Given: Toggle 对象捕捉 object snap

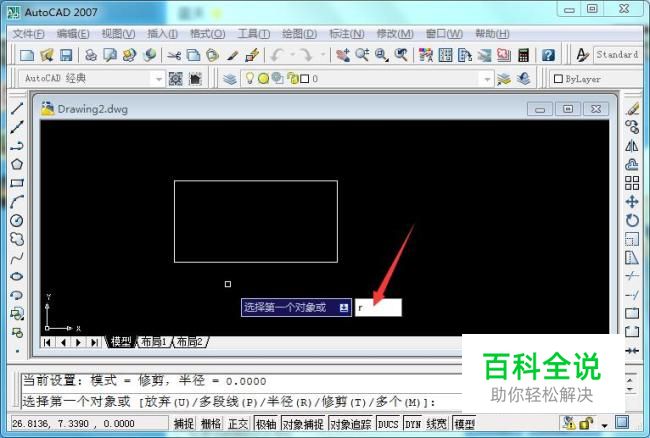Looking at the screenshot, I should (x=303, y=423).
